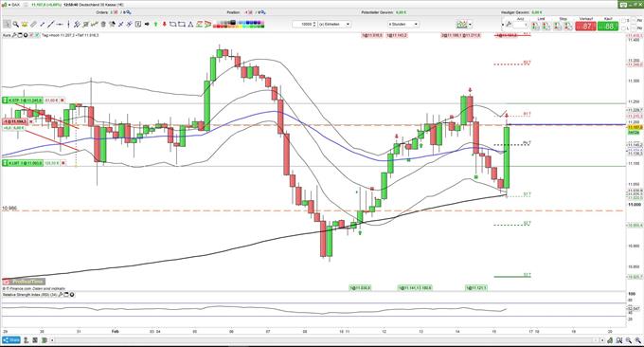Toggle the lower Pkt checkbox
The width and height of the screenshot is (644, 347).
pyautogui.click(x=635, y=27)
